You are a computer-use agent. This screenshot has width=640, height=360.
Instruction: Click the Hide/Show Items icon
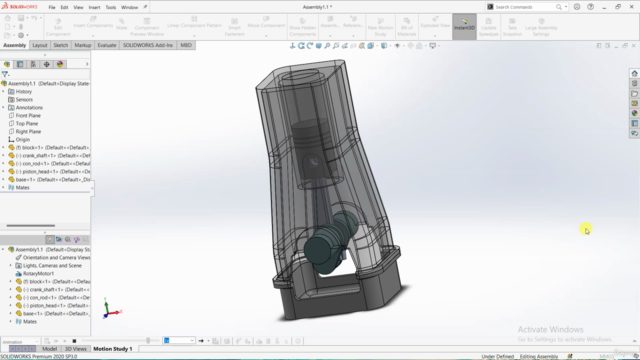397,46
